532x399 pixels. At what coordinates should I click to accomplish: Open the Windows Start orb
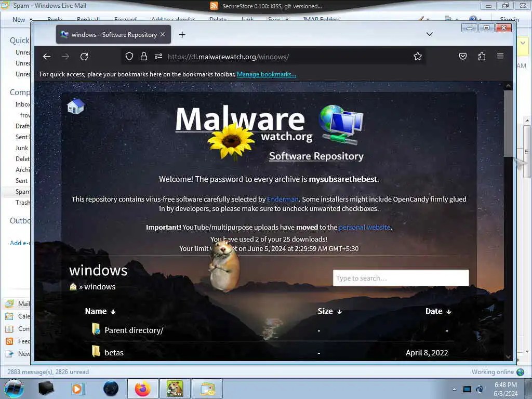14,389
